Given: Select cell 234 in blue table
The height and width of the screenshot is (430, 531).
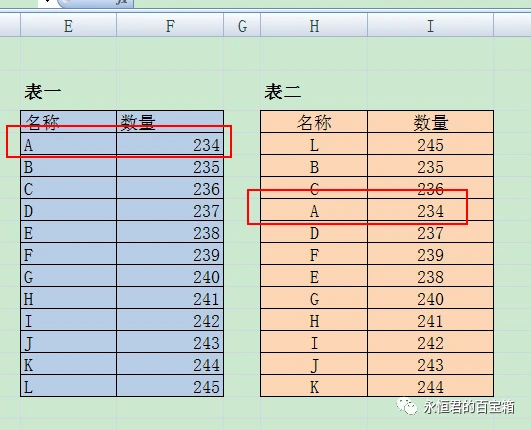Looking at the screenshot, I should (x=170, y=144).
